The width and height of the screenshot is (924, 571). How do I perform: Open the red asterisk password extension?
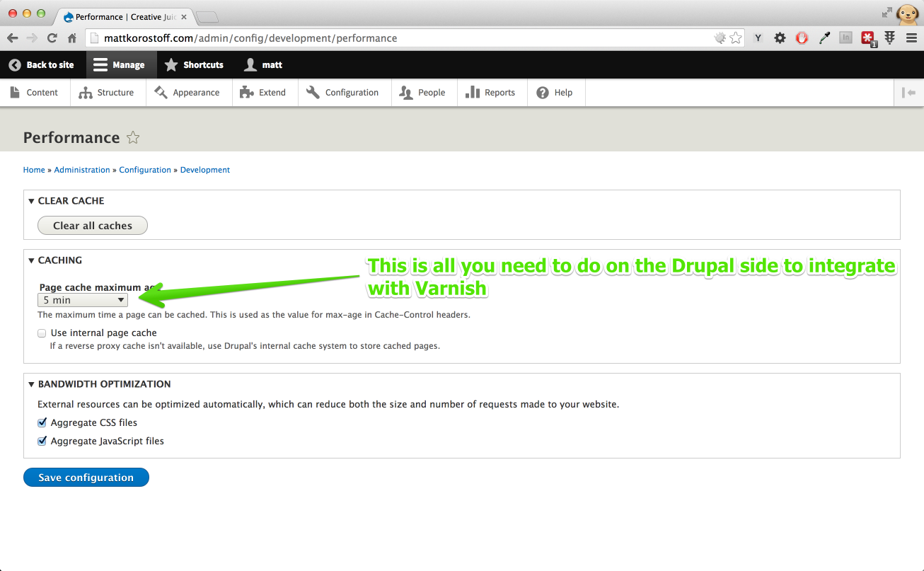tap(868, 39)
